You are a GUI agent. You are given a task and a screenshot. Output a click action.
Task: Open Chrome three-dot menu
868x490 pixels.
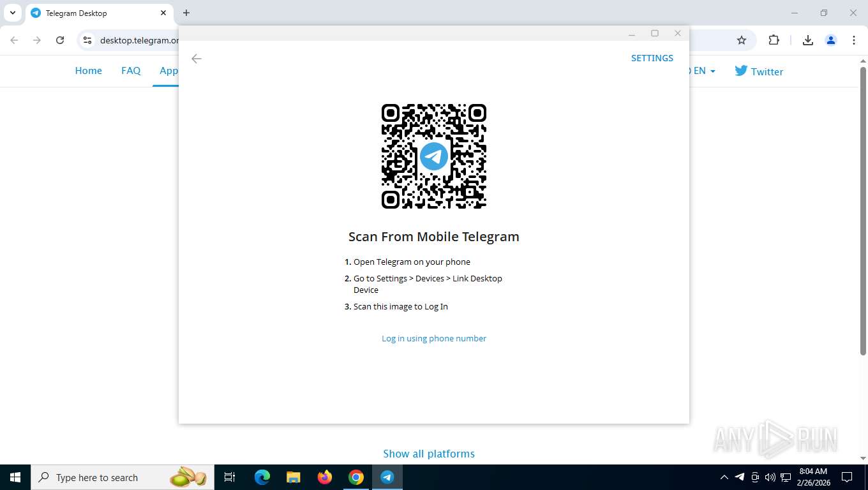pos(854,40)
